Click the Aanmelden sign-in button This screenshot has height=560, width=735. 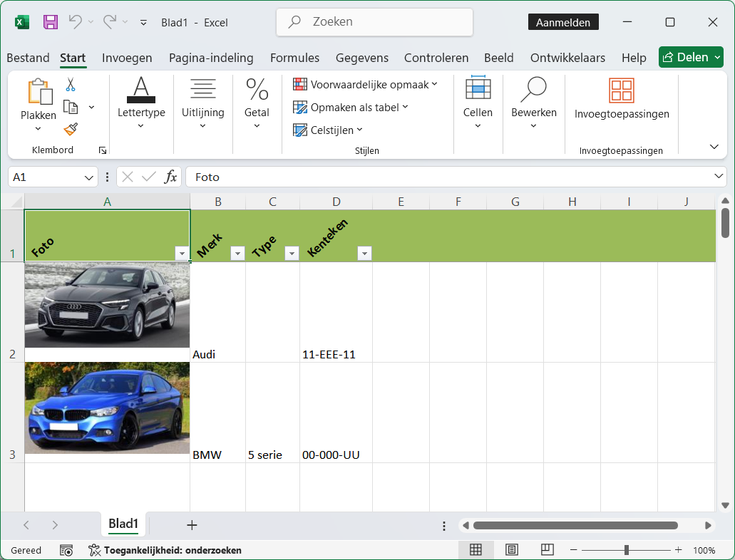[x=563, y=22]
